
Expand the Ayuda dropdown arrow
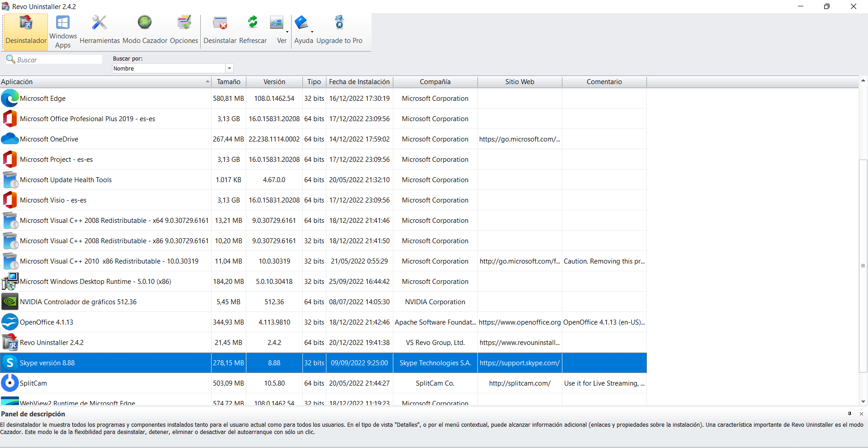(x=312, y=32)
